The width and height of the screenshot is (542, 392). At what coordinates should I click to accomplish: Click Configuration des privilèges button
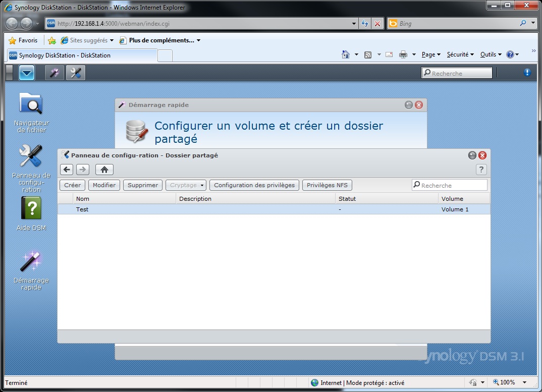254,185
